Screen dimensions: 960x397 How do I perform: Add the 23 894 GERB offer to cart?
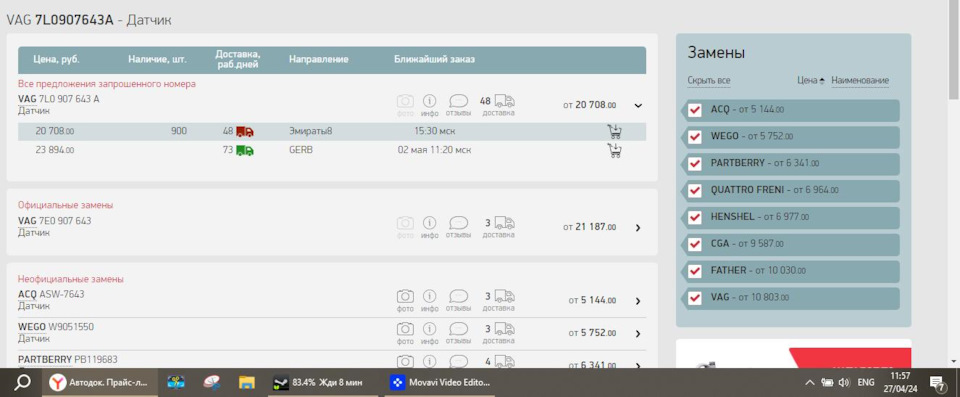click(x=614, y=150)
